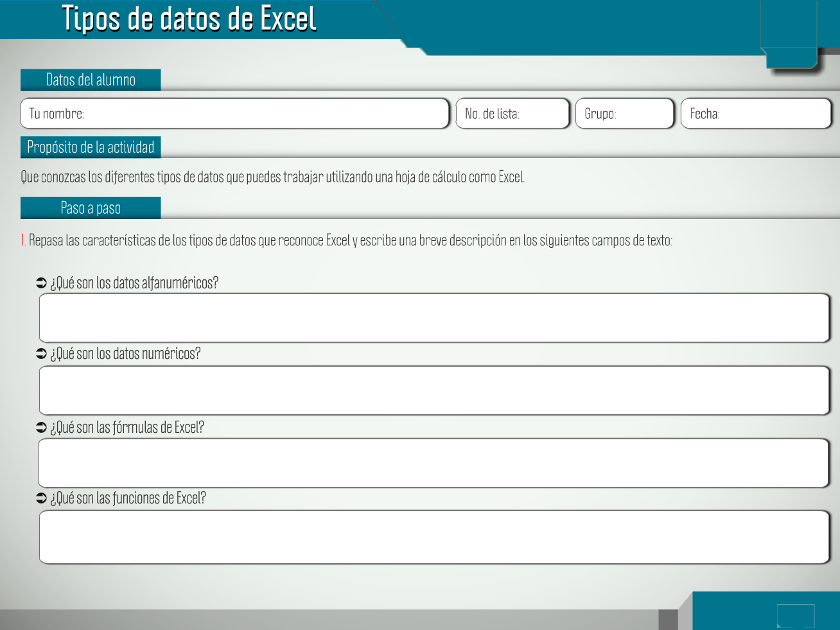Click the arrow bullet beside the alfanuméricos question
The height and width of the screenshot is (630, 840).
[42, 283]
